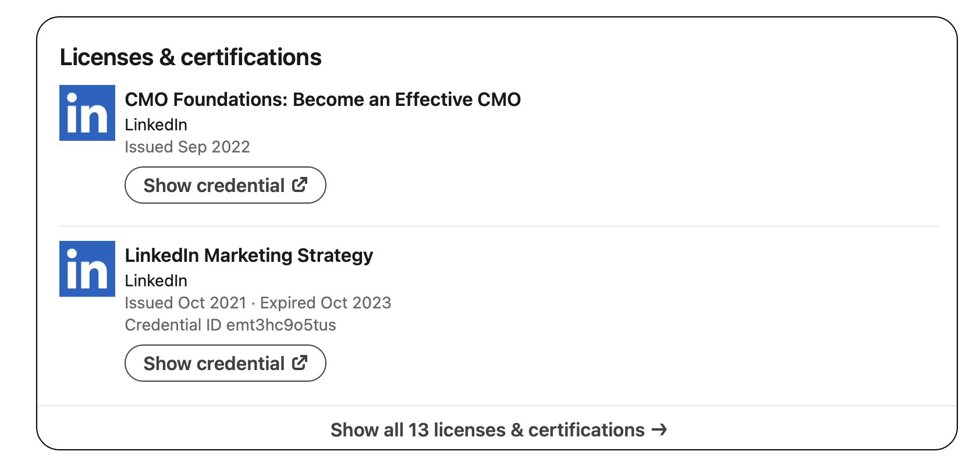The height and width of the screenshot is (469, 980).
Task: Select the LinkedIn issuer name under Marketing Strategy
Action: [x=156, y=280]
